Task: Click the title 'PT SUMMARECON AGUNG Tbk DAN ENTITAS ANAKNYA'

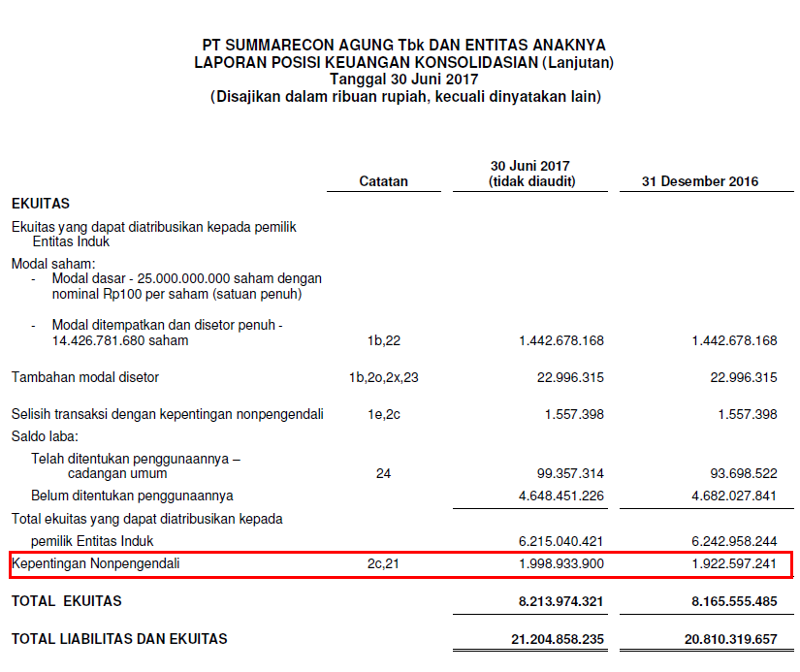Action: [x=403, y=45]
